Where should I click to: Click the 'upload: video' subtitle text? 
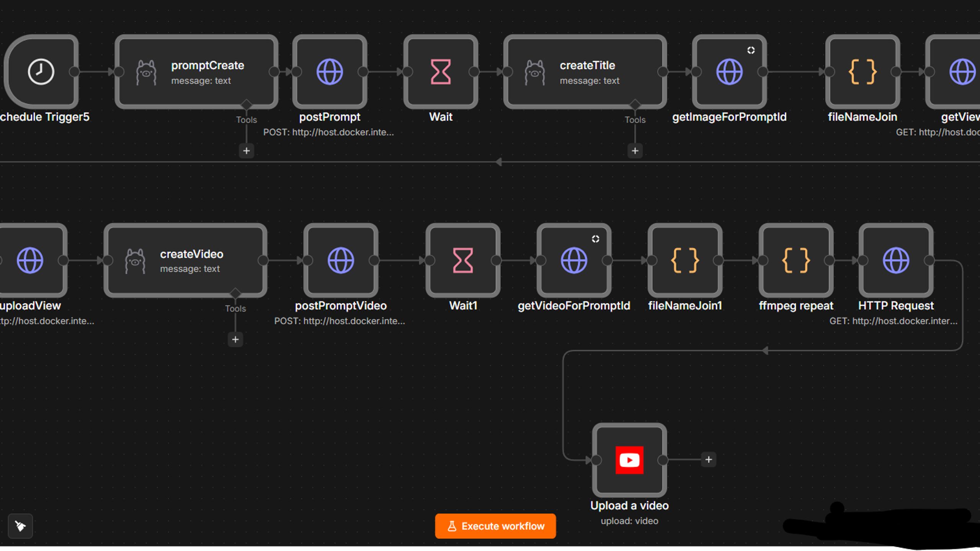[629, 521]
